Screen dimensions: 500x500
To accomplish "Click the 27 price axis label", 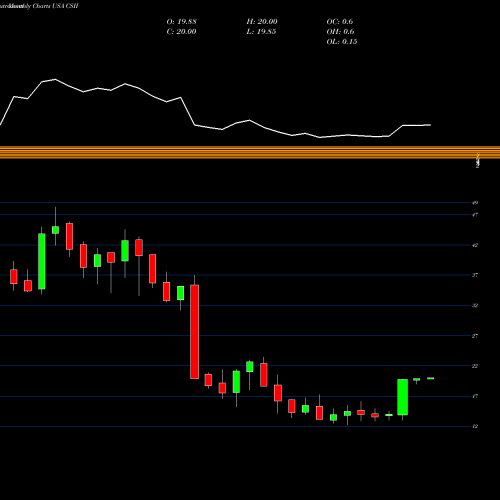I will (475, 336).
